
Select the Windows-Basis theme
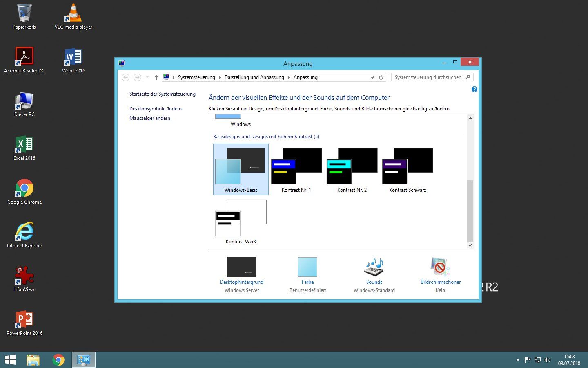coord(241,169)
